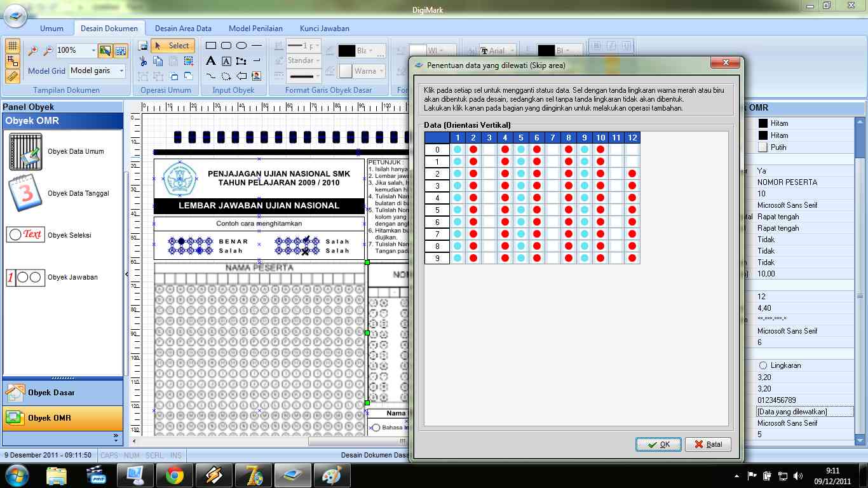Click column 12 header in data grid

point(632,138)
